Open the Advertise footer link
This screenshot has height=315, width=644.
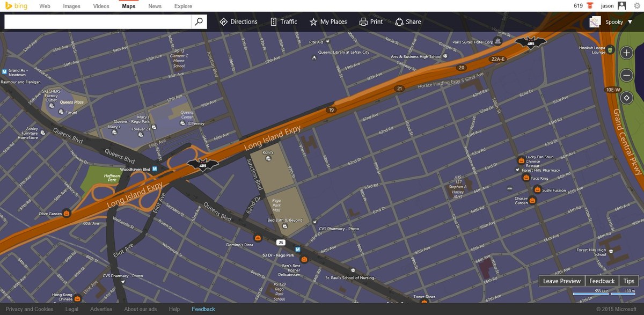101,309
